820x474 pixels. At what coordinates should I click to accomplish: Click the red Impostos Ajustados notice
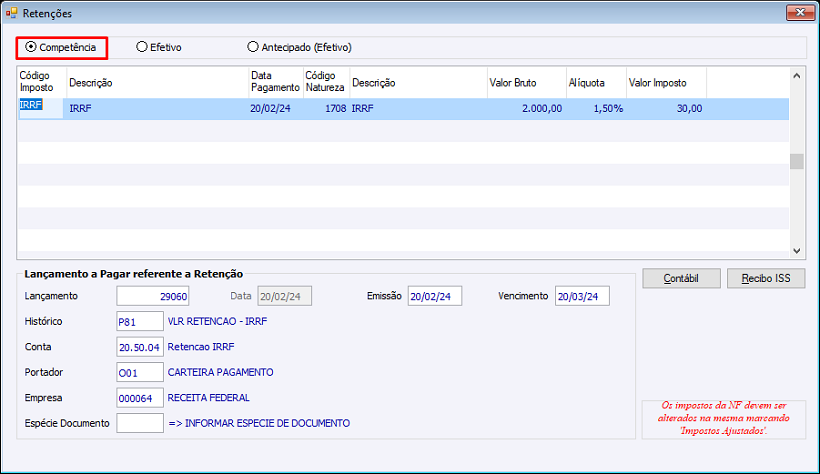(x=724, y=418)
